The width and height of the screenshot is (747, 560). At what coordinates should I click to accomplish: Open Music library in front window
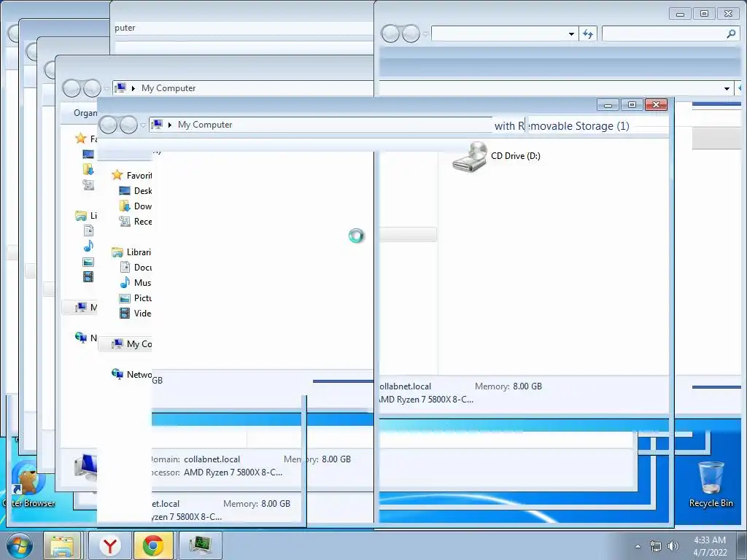click(x=135, y=283)
